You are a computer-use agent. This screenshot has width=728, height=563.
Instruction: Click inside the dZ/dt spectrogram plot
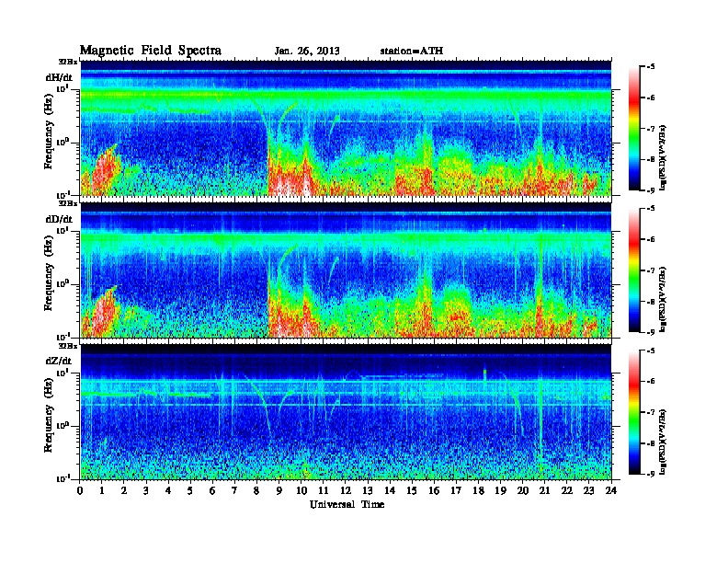pos(346,411)
